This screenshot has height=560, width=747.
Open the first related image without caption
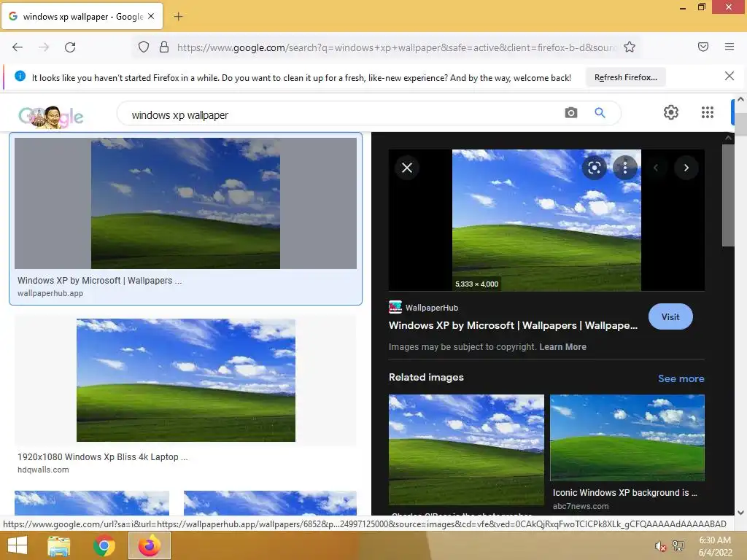466,449
